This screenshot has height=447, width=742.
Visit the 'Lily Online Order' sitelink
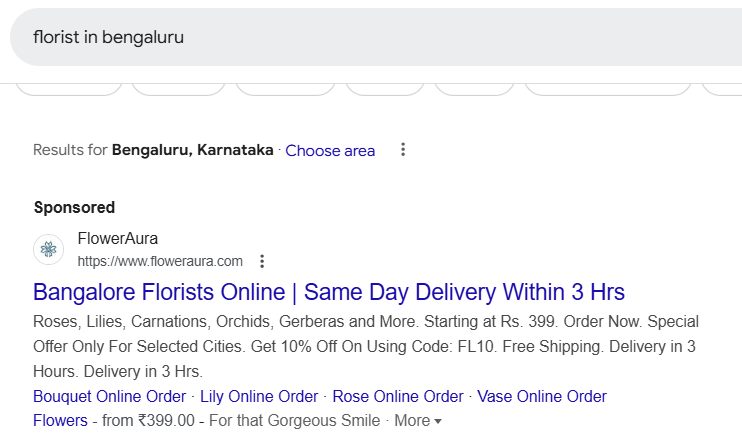pyautogui.click(x=259, y=396)
